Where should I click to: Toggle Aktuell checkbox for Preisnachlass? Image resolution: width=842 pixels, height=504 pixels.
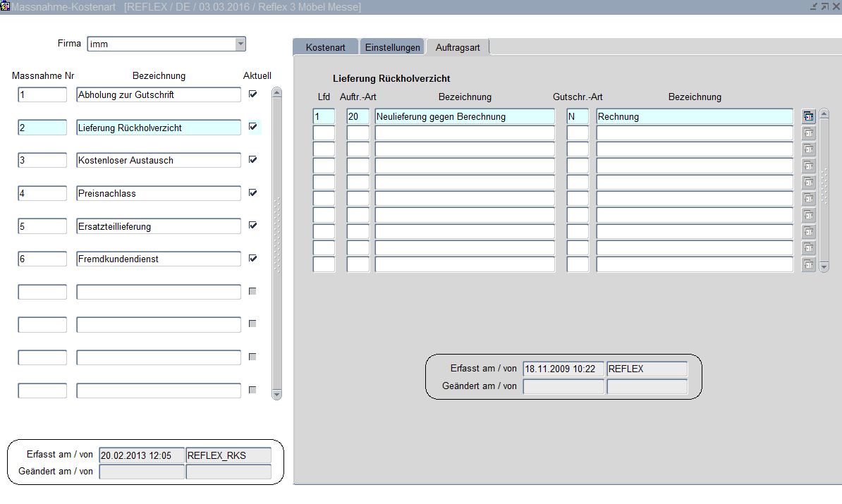tap(252, 192)
